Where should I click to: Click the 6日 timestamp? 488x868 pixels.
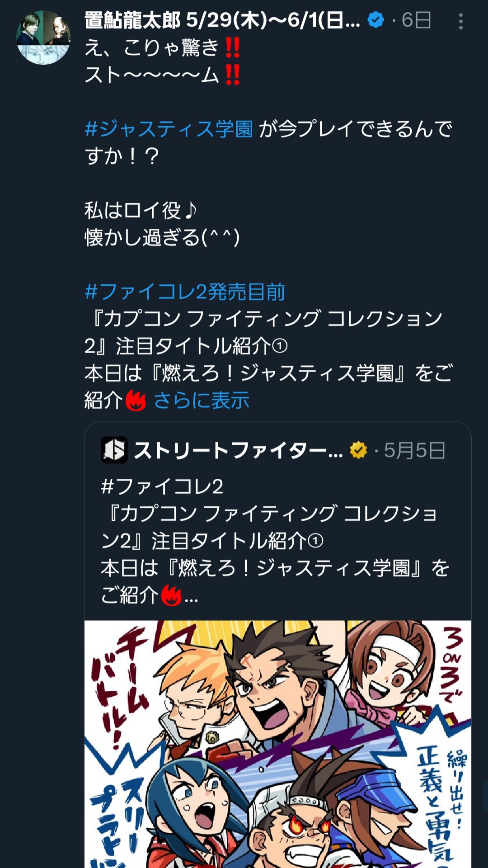coord(416,20)
